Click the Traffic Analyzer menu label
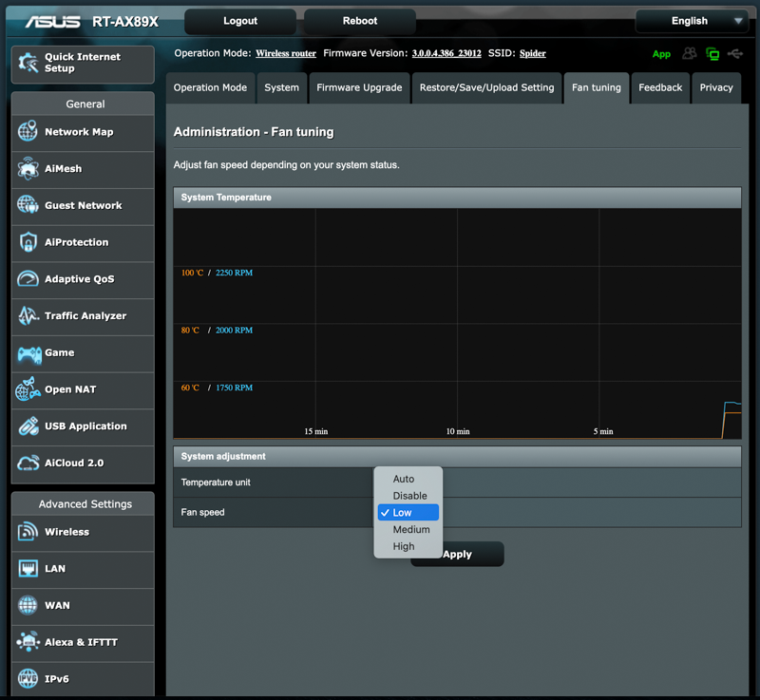This screenshot has width=760, height=700. [x=85, y=316]
